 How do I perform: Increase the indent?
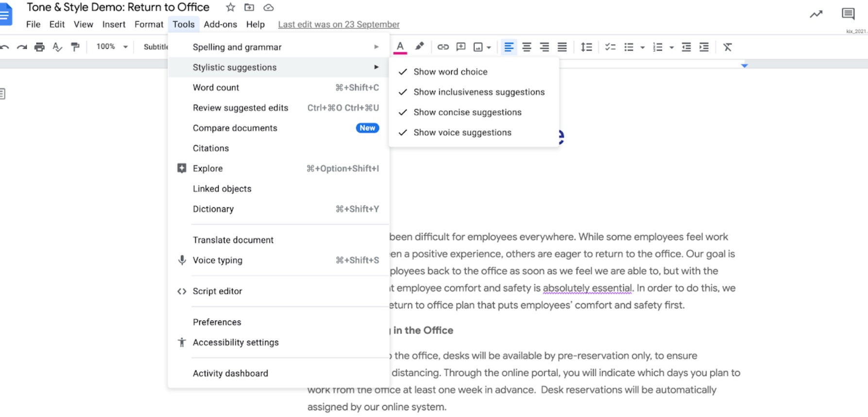tap(704, 47)
